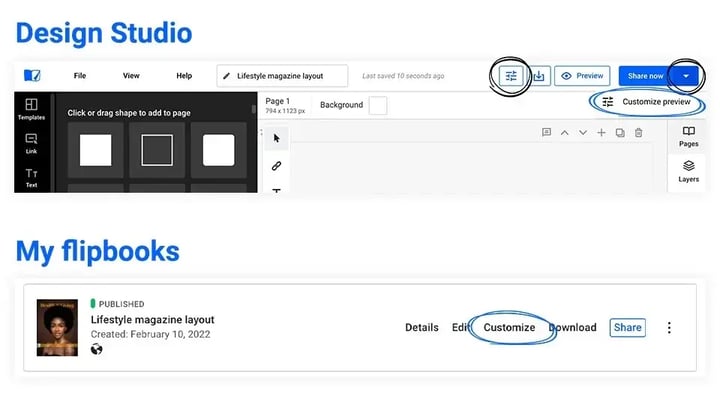Click the shapes panel scrollbar
Screen dimensions: 720x399
coord(253,109)
